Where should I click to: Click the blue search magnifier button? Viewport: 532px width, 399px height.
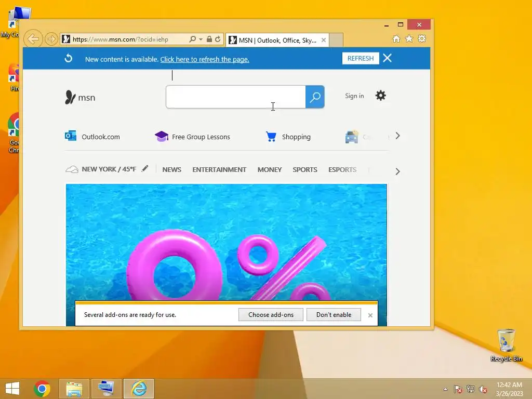[315, 97]
